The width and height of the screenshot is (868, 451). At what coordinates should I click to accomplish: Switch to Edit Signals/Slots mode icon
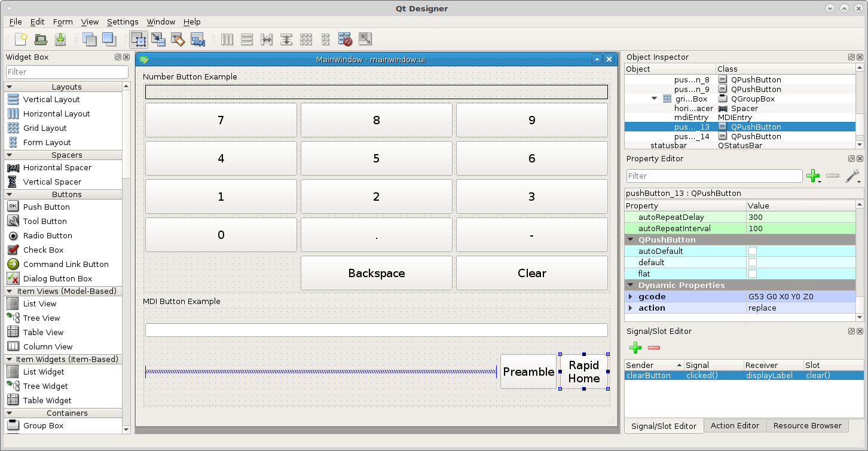tap(158, 40)
